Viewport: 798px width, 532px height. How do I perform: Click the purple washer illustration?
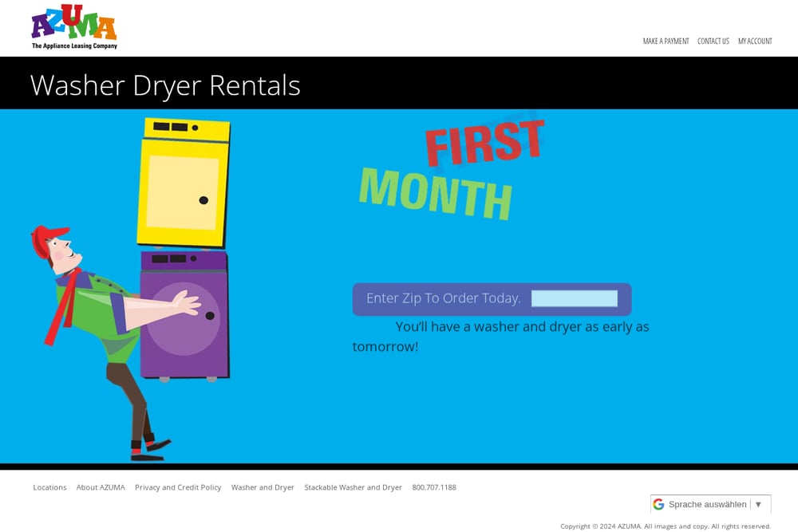[x=184, y=315]
